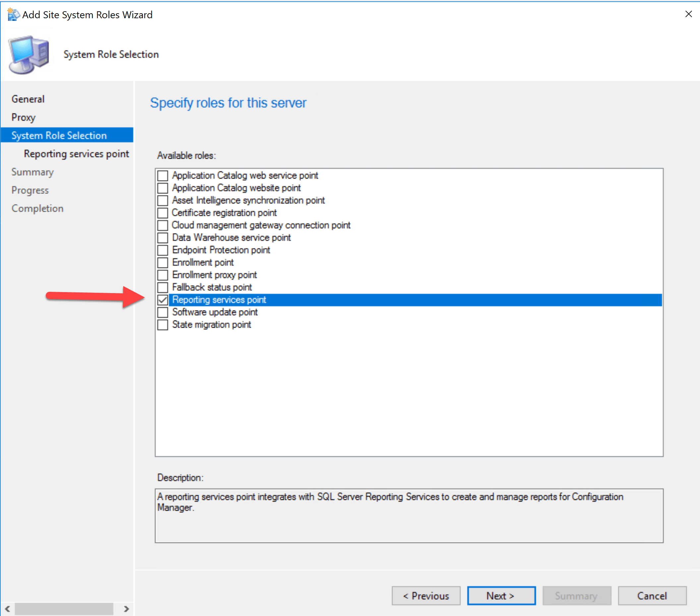Viewport: 700px width, 616px height.
Task: Tick the State migration point checkbox
Action: (x=163, y=325)
